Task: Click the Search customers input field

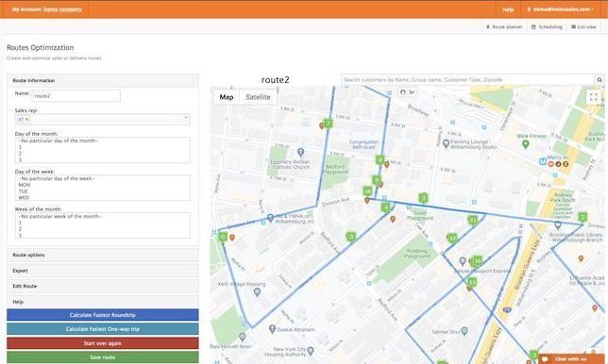Action: [x=468, y=80]
